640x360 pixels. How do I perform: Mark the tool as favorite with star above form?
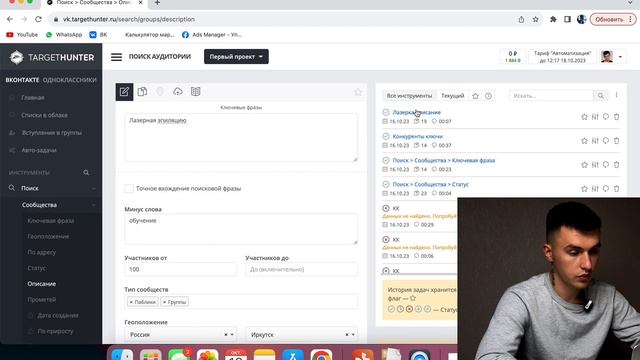[x=358, y=92]
